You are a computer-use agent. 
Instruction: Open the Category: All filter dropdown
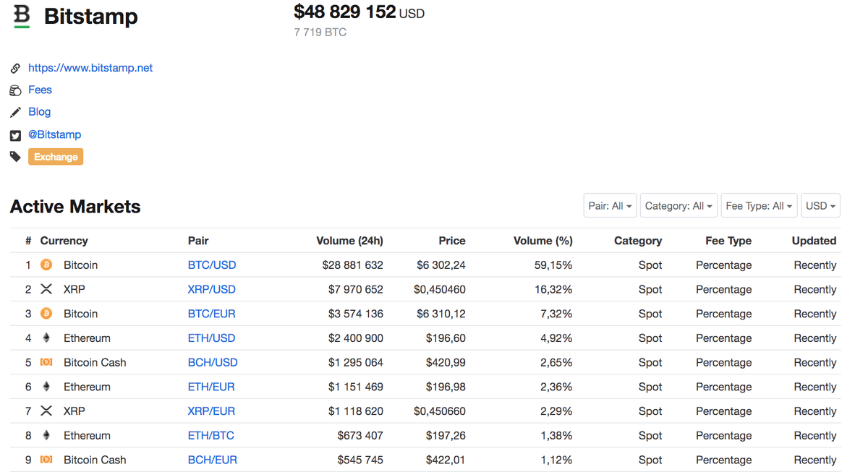(x=678, y=206)
